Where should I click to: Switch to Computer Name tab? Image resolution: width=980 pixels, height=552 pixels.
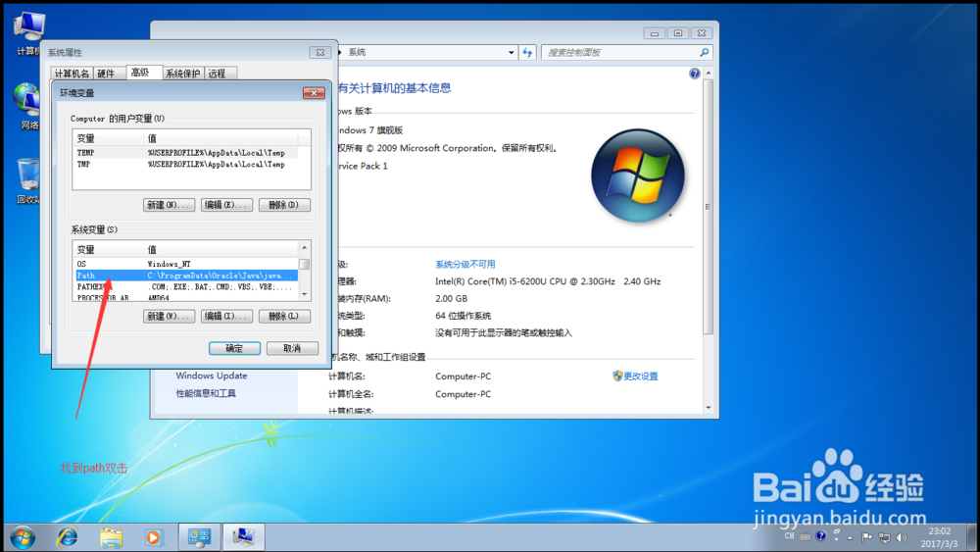pos(72,74)
